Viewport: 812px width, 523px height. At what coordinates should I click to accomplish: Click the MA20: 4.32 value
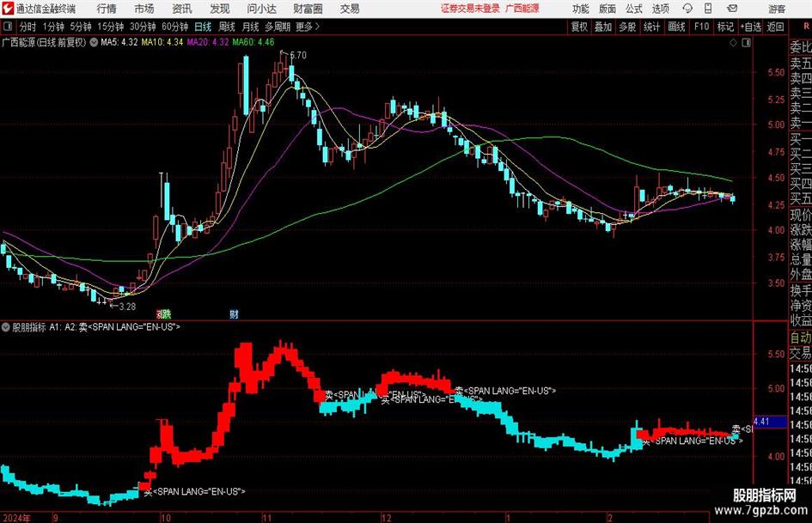pos(208,42)
